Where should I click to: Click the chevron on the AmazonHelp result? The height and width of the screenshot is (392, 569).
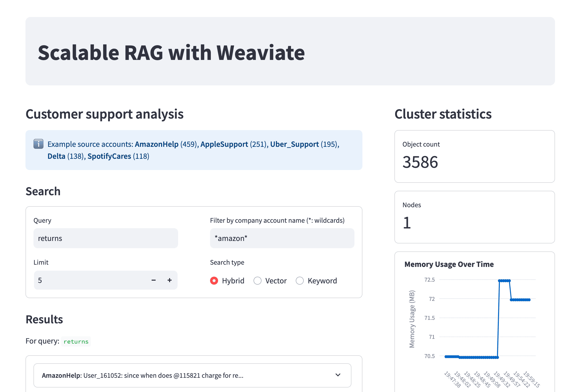(x=338, y=375)
